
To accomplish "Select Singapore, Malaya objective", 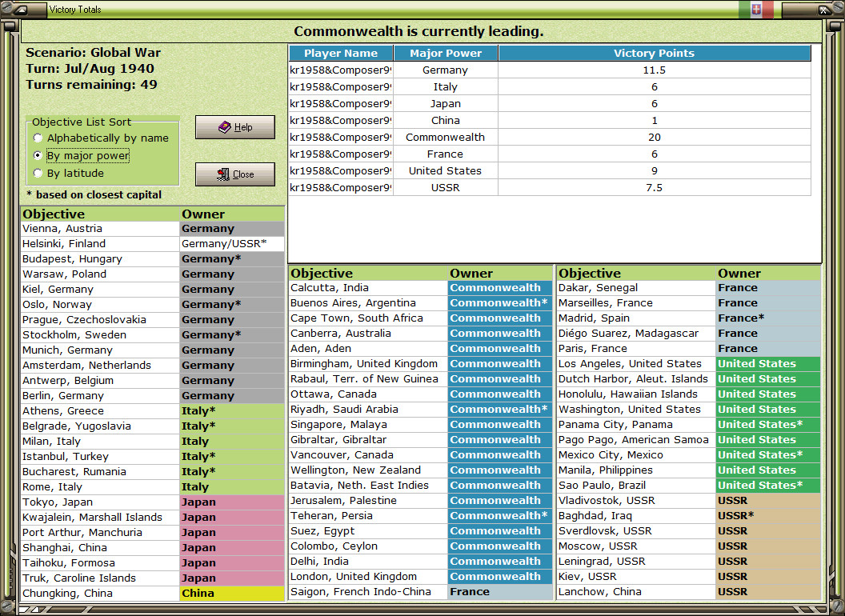I will 368,424.
